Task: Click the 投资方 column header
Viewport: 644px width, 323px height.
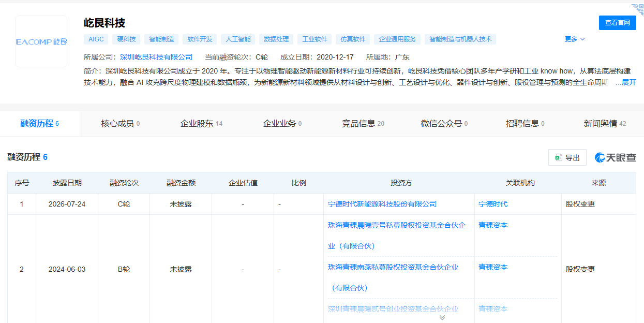Action: (401, 183)
